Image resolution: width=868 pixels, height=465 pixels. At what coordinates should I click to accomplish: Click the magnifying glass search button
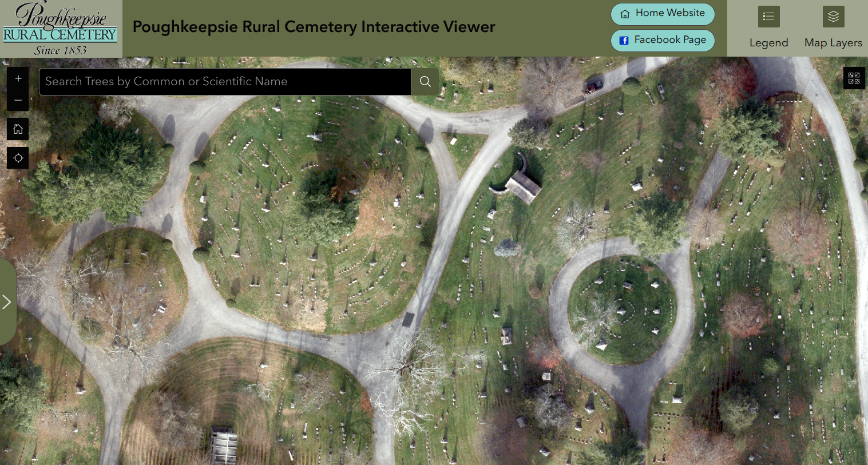click(x=425, y=82)
